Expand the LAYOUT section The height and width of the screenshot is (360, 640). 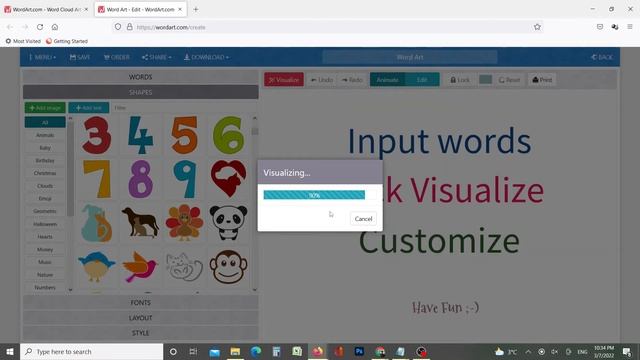[140, 318]
